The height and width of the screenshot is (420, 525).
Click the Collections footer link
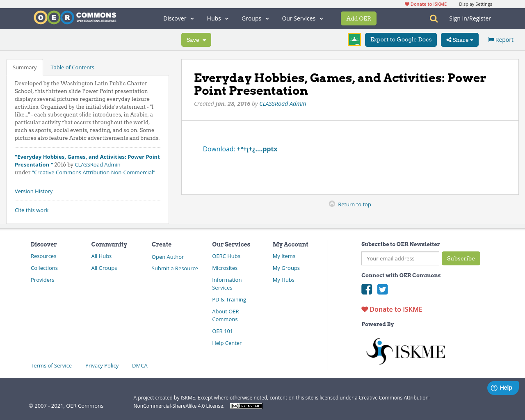[x=44, y=268]
